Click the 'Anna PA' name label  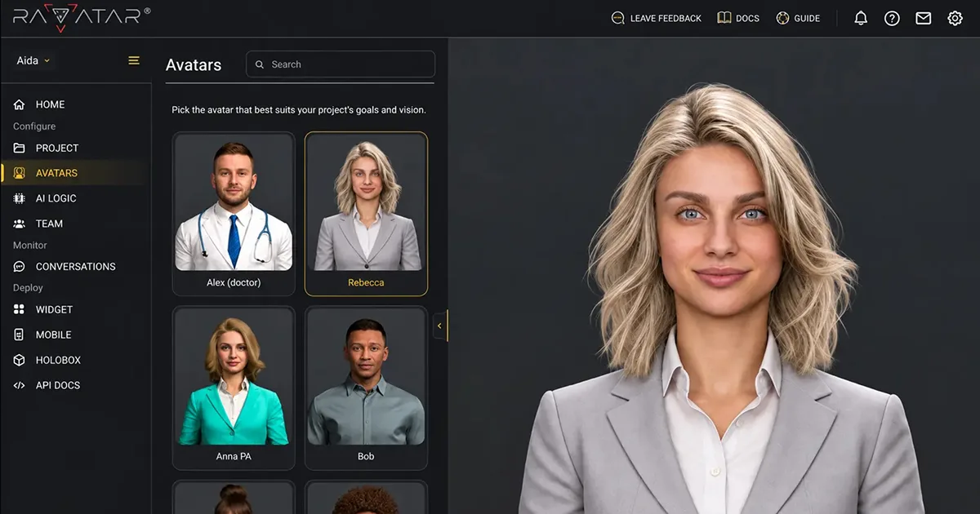(234, 456)
